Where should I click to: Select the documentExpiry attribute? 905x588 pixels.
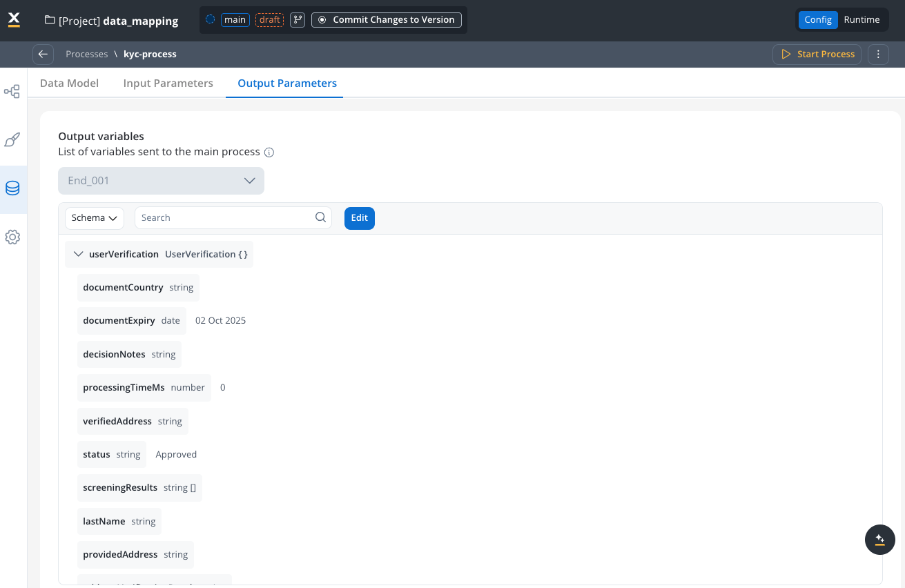pos(132,321)
